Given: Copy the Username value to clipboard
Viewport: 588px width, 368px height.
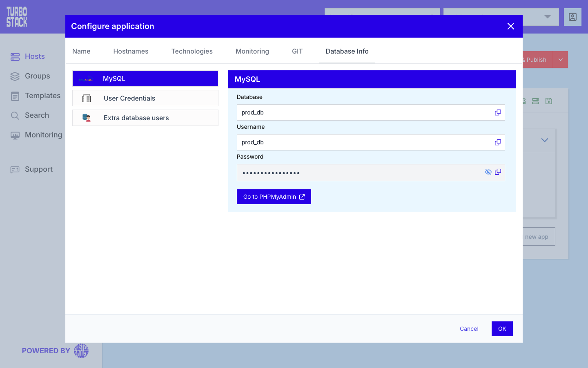Looking at the screenshot, I should click(498, 142).
